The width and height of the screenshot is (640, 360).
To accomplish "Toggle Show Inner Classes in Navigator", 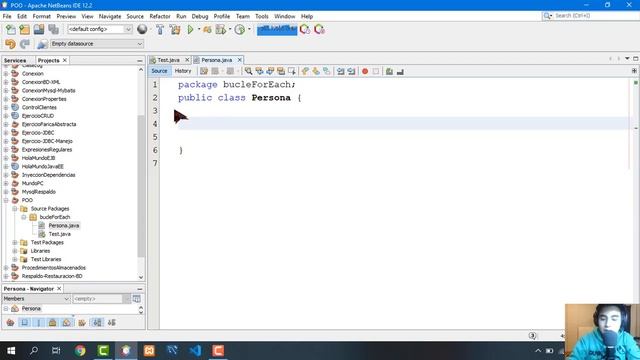I will [x=66, y=322].
